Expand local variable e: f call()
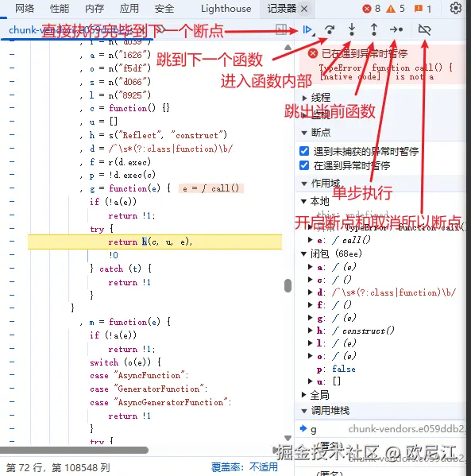 point(310,240)
